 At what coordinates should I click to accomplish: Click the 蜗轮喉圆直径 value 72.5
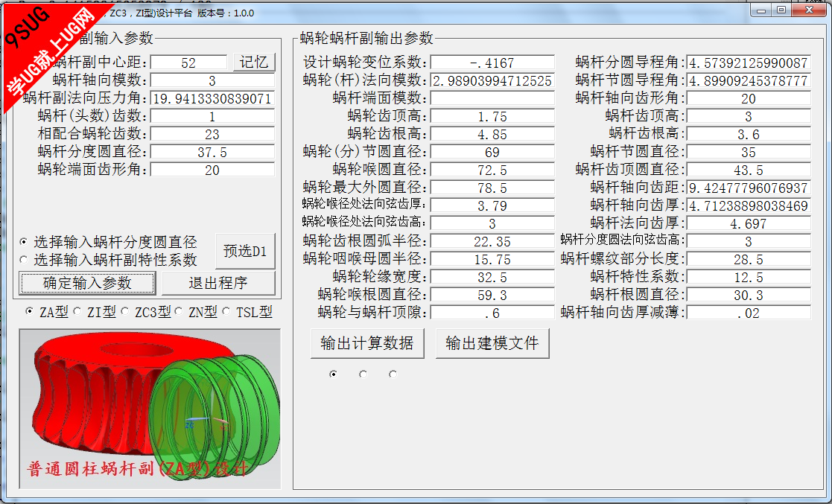(492, 170)
